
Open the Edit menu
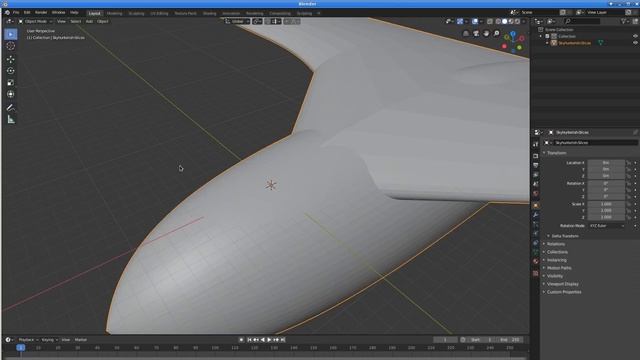click(27, 13)
